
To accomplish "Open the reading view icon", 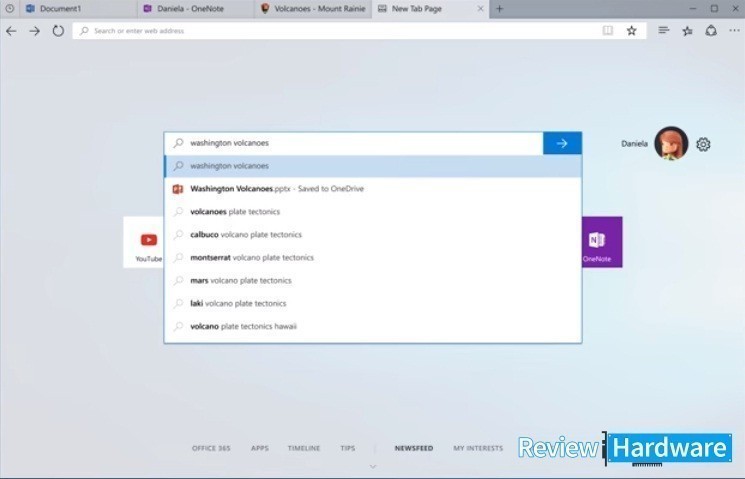I will point(607,31).
